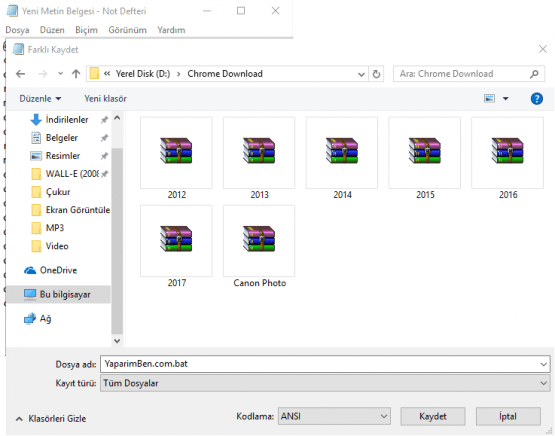Collapse folders with Klasörleri Gizle

pyautogui.click(x=51, y=419)
